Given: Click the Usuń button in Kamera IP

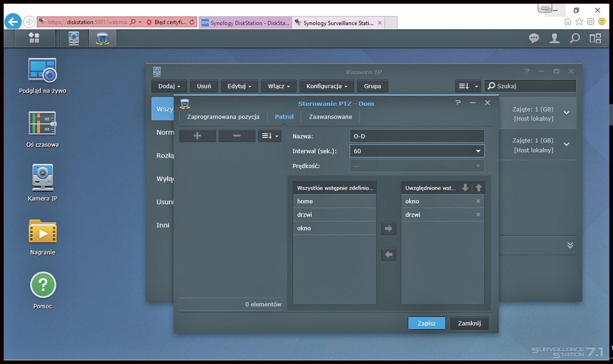Looking at the screenshot, I should tap(204, 86).
